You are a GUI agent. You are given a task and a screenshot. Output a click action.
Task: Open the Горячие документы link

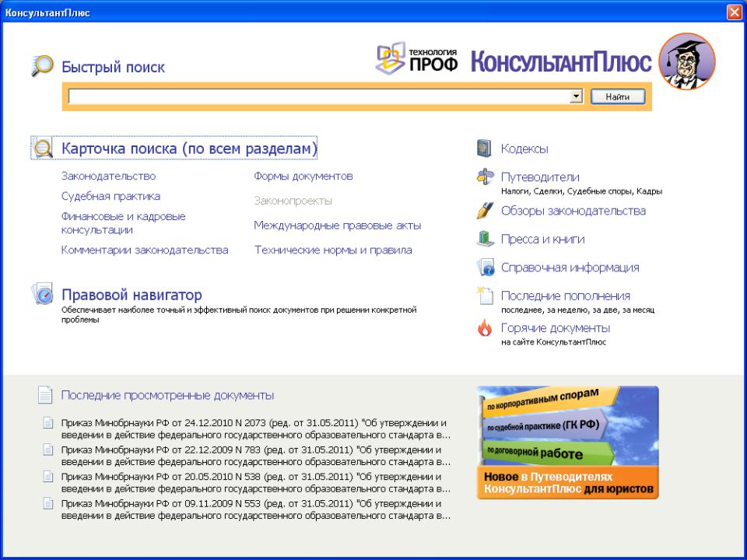tap(556, 327)
